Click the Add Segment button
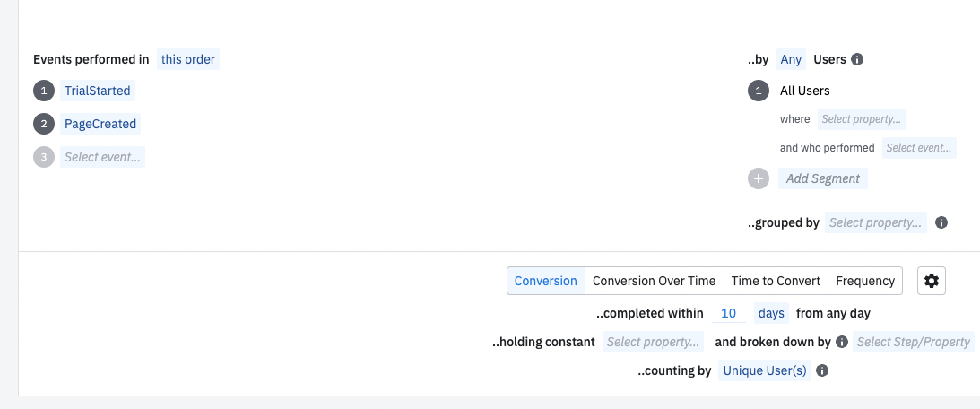The height and width of the screenshot is (409, 980). [x=822, y=178]
